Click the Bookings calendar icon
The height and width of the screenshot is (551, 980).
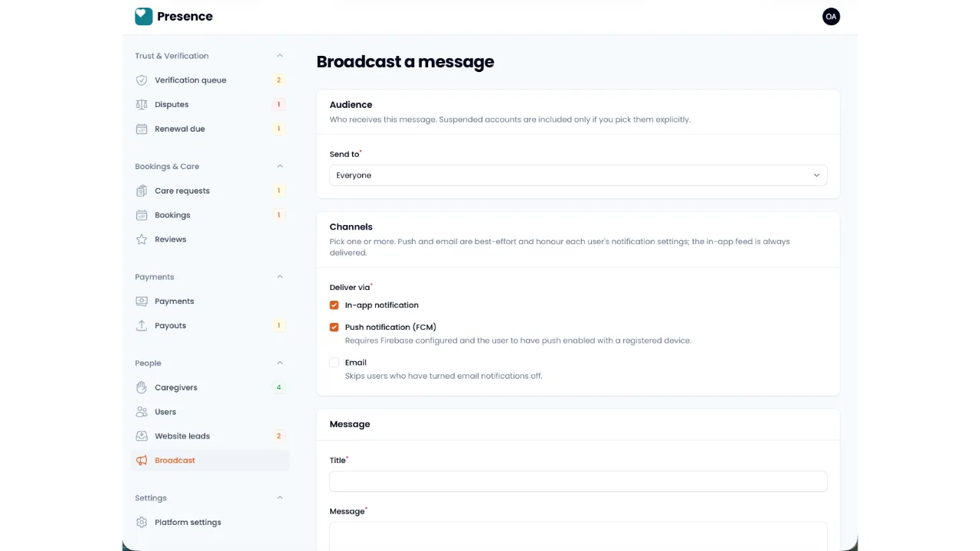tap(142, 215)
